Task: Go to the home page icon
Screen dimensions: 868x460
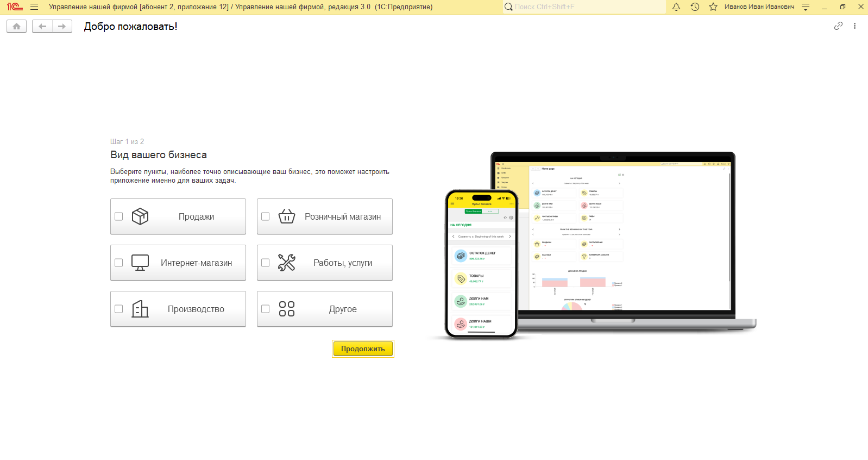Action: 17,26
